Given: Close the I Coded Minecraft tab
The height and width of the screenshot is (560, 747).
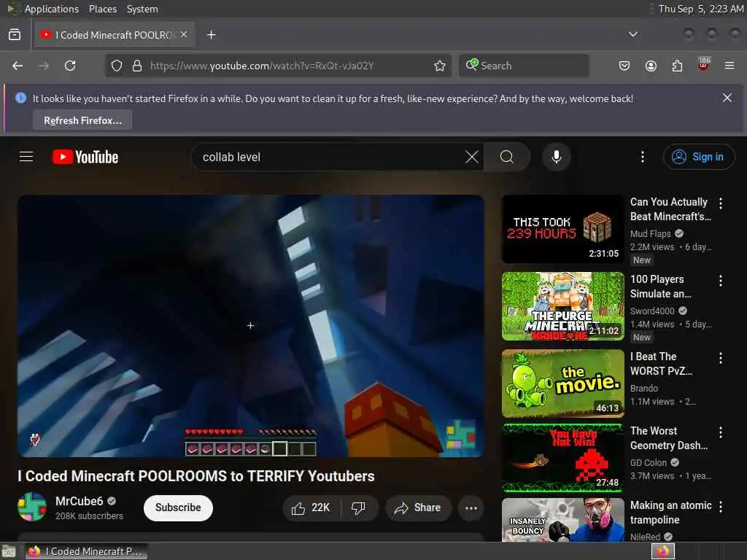Looking at the screenshot, I should coord(184,34).
